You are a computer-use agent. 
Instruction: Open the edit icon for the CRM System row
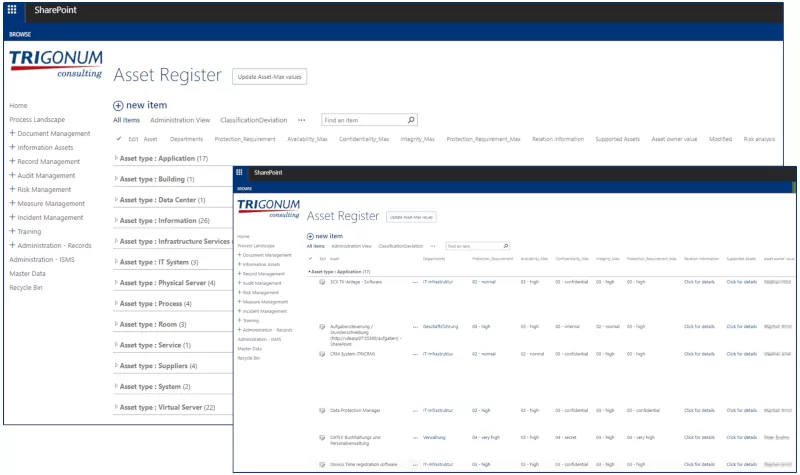[x=322, y=354]
